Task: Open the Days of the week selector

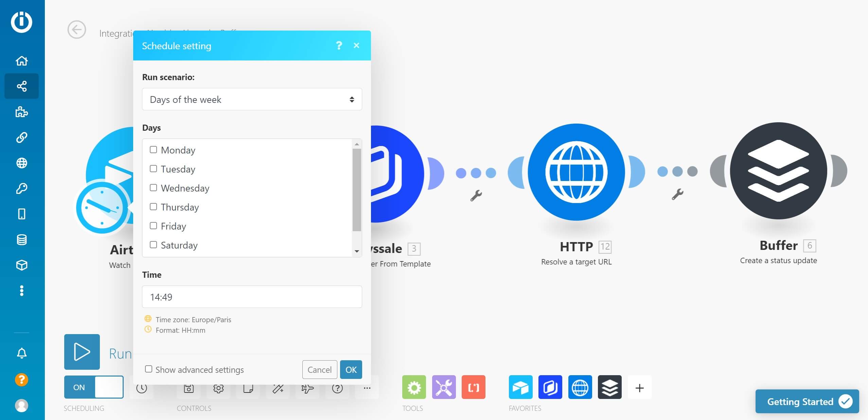Action: (x=251, y=99)
